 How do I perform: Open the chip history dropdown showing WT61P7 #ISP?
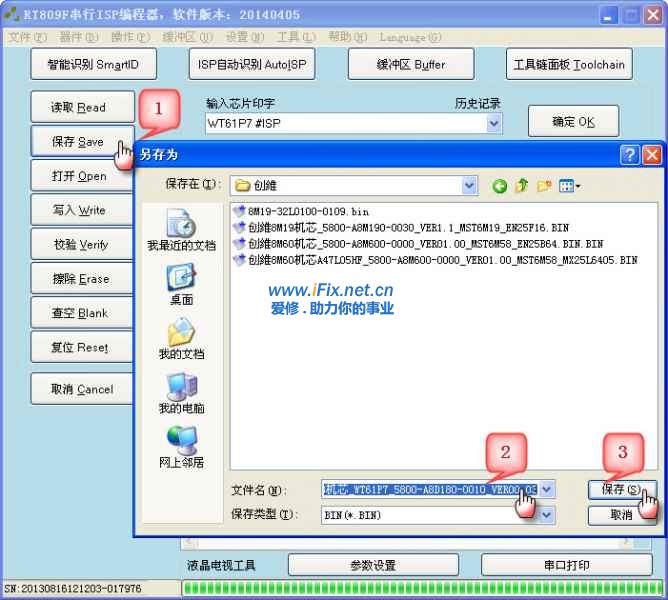[x=494, y=123]
